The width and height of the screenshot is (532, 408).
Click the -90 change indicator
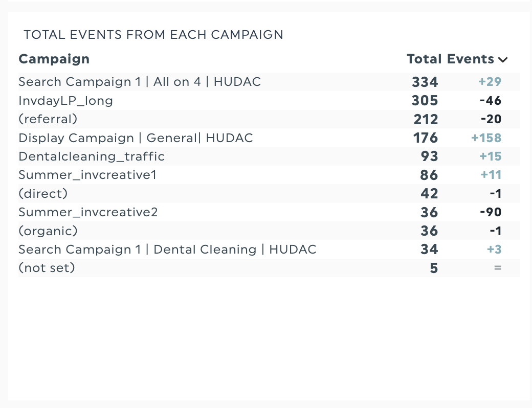490,212
